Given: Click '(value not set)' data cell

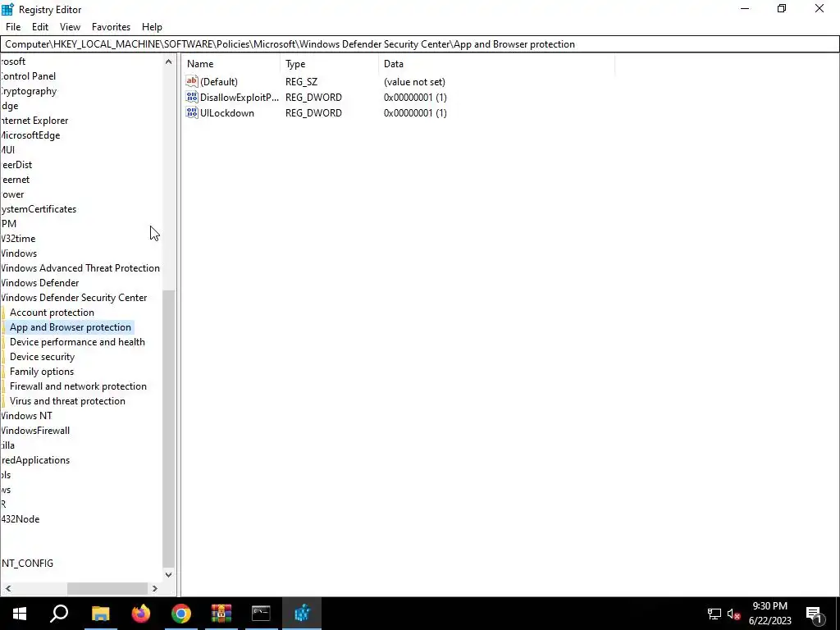Looking at the screenshot, I should (414, 82).
